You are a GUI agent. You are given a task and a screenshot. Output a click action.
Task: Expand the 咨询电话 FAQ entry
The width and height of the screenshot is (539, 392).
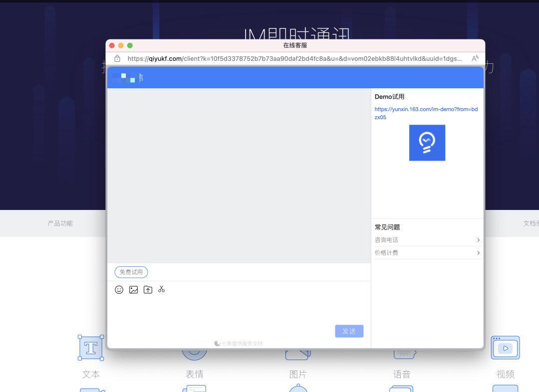click(x=427, y=240)
